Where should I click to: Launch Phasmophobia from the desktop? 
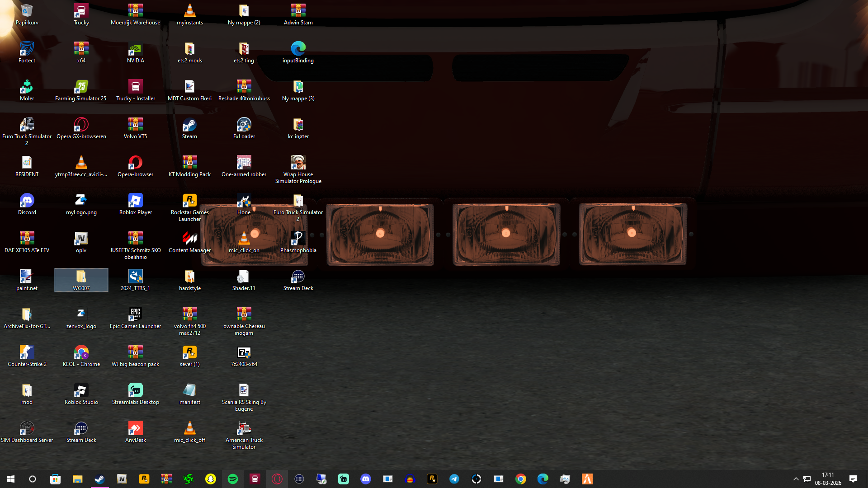[x=298, y=239]
